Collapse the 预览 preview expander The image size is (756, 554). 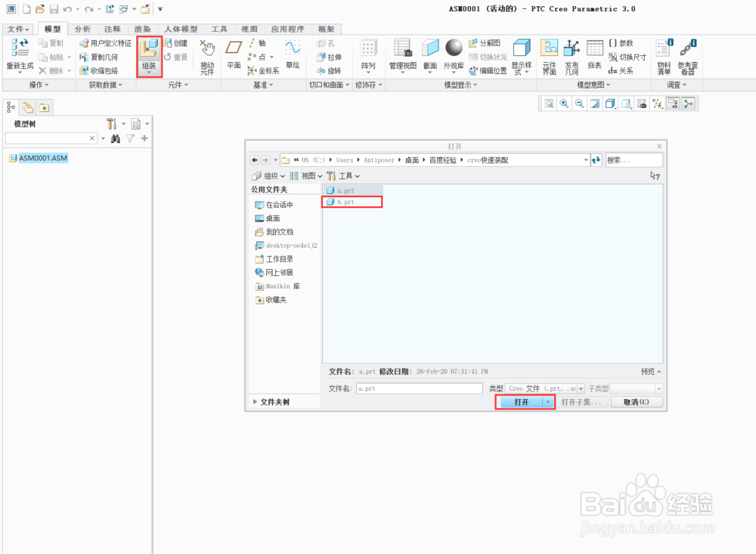651,372
